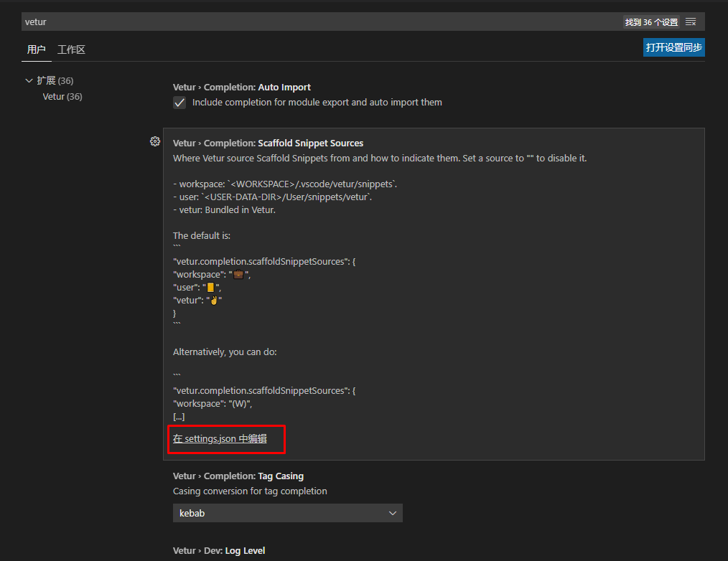Uncheck the Auto Import completion checkbox
Viewport: 728px width, 561px height.
click(x=179, y=103)
